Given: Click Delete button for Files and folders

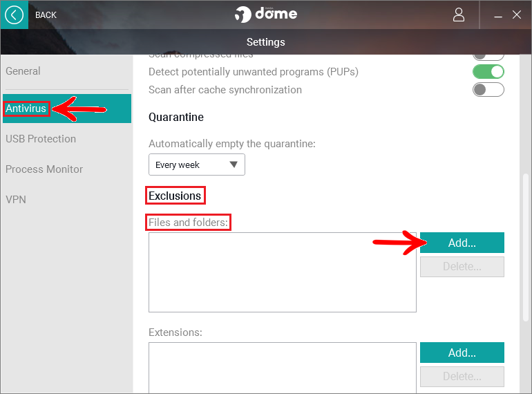Looking at the screenshot, I should [x=462, y=267].
